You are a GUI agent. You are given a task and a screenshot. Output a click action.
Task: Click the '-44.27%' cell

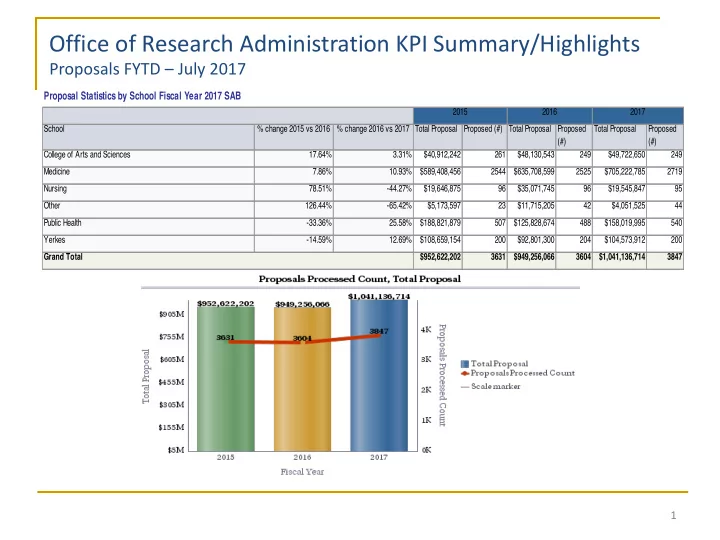373,192
